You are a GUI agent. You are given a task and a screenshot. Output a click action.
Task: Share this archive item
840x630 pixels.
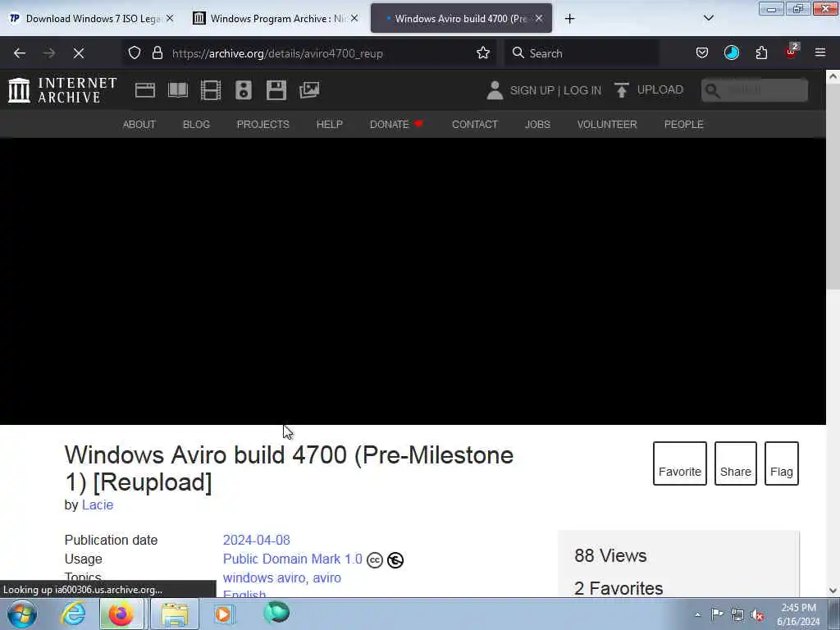pos(736,463)
